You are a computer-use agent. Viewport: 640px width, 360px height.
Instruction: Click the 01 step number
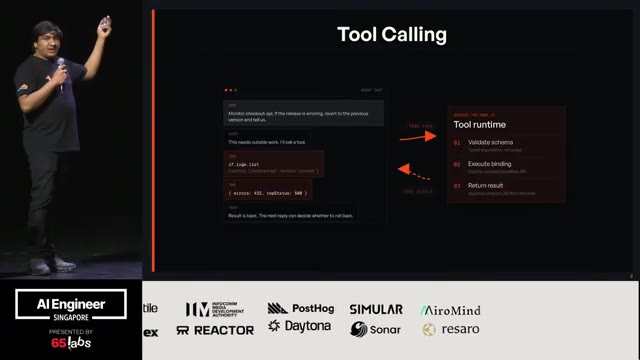[x=457, y=143]
